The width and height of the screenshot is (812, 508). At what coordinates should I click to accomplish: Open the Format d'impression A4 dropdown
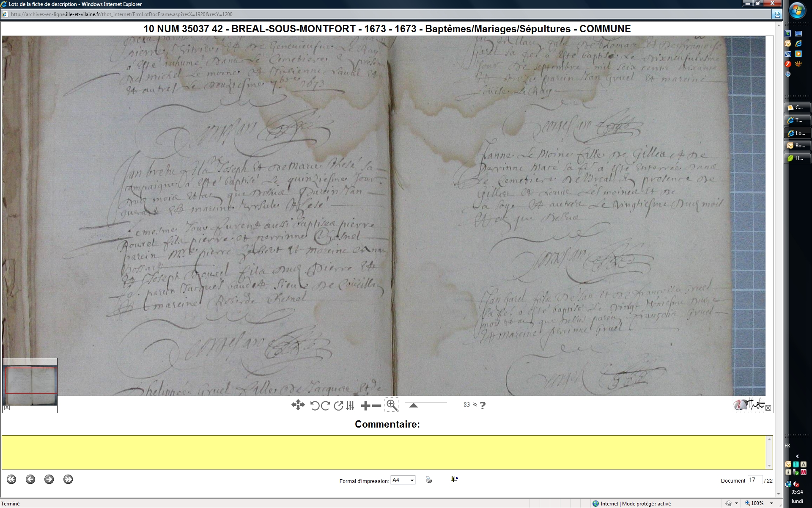pos(403,480)
